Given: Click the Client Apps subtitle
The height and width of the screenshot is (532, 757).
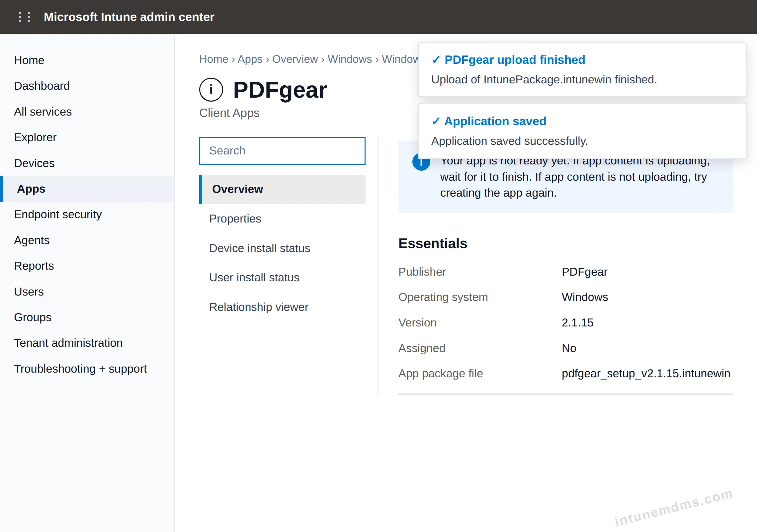Looking at the screenshot, I should 229,113.
